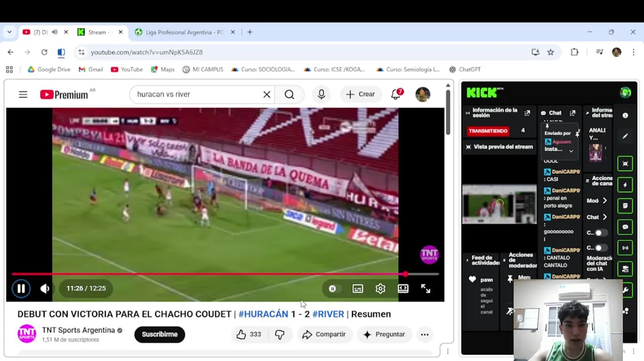The height and width of the screenshot is (361, 644).
Task: Open TNT Sports Argentina channel name
Action: coord(78,330)
